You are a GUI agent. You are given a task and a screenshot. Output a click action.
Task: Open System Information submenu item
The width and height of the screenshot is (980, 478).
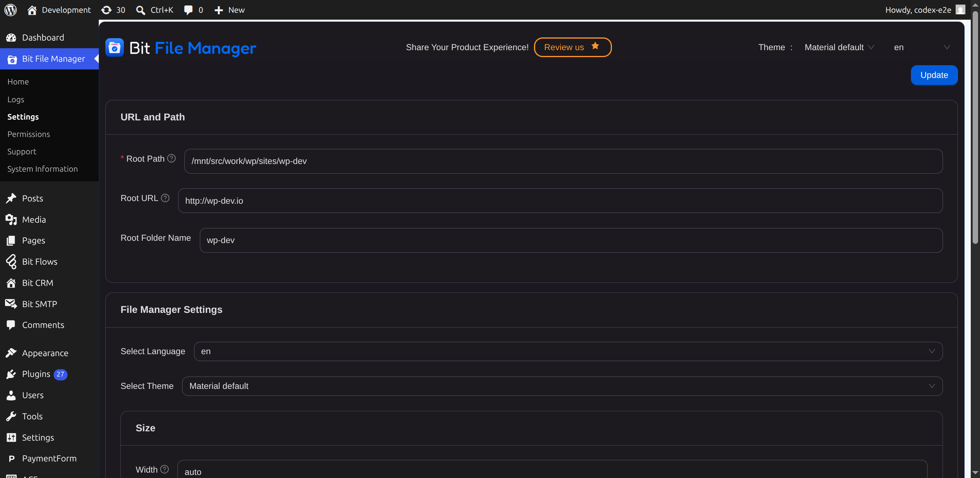[43, 169]
